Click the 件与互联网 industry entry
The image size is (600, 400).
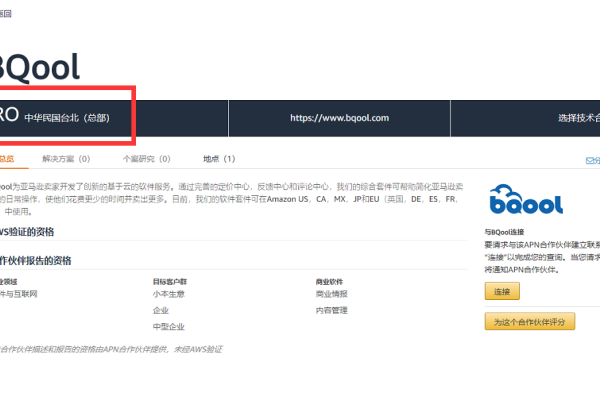pos(18,294)
